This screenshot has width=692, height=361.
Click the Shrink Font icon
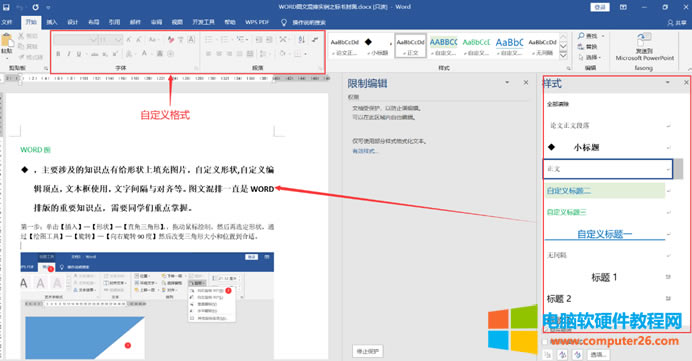139,40
